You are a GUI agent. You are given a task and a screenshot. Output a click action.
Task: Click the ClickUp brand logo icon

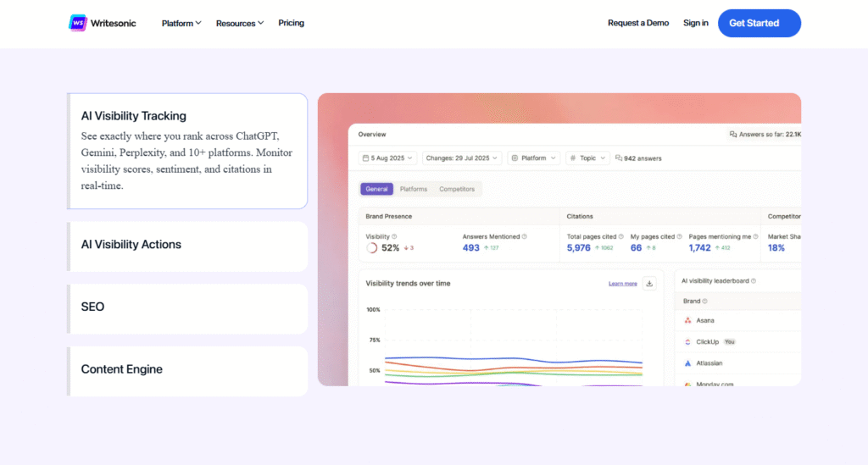tap(687, 341)
